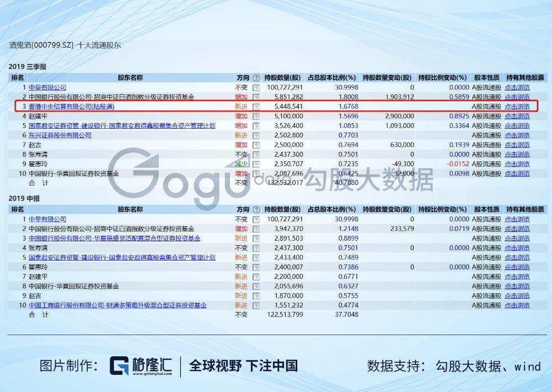
Task: Open the 东兴证券股份有限公司 shareholder link
Action: (60, 135)
